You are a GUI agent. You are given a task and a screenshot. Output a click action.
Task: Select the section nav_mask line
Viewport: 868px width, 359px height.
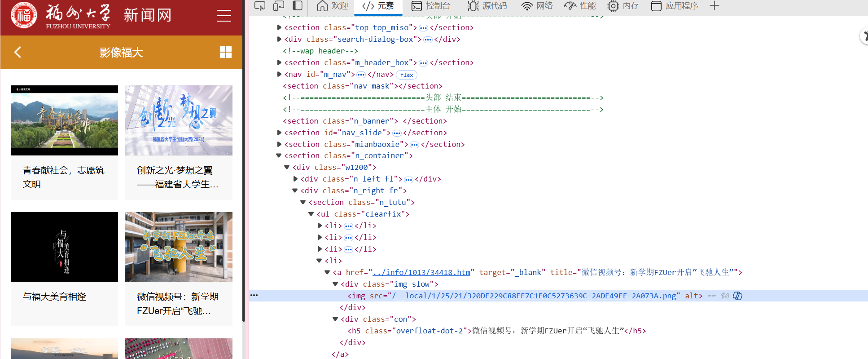[x=362, y=86]
